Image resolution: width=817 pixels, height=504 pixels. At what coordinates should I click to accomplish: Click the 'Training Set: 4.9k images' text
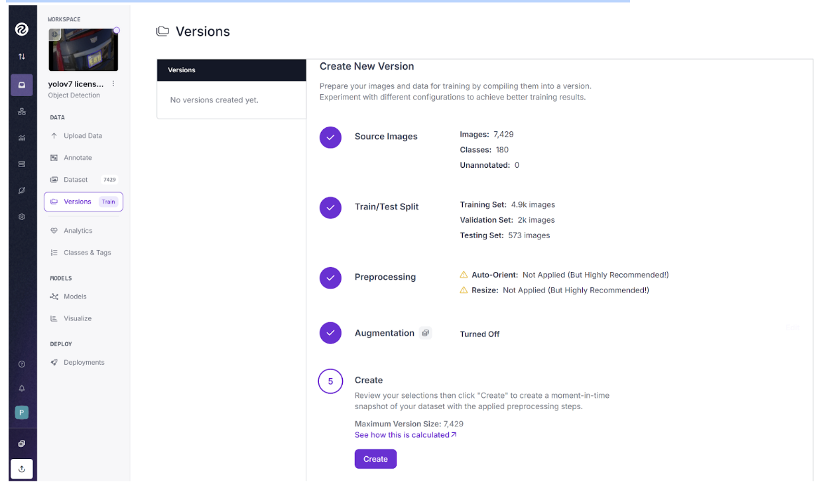click(x=507, y=204)
